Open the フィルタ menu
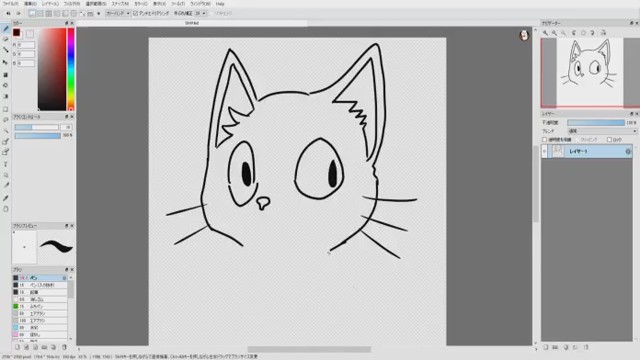The image size is (640, 360). (72, 4)
